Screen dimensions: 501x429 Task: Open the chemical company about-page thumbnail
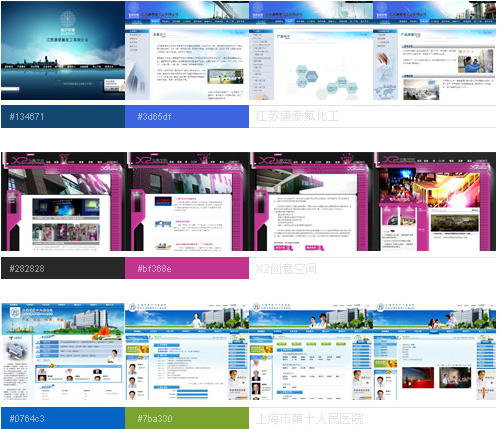tap(187, 50)
